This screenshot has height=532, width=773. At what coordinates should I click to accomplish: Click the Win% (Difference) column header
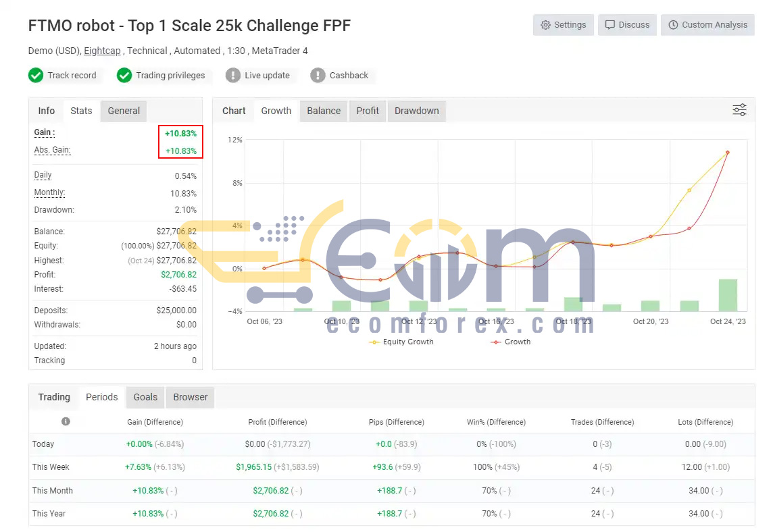496,422
